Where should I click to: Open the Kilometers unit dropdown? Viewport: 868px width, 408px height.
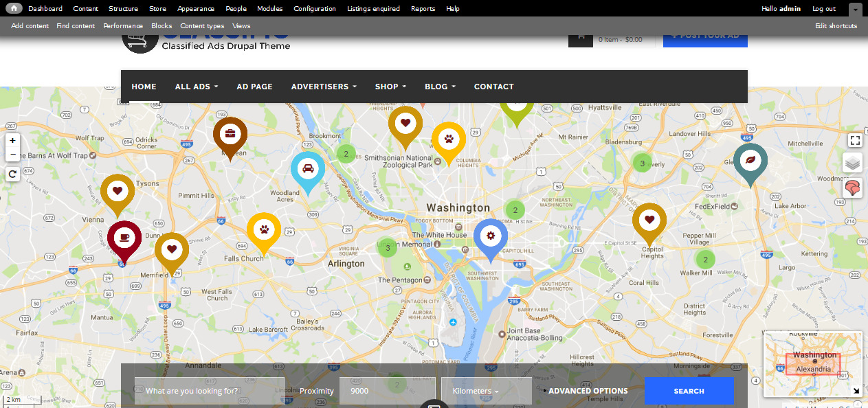[x=486, y=391]
